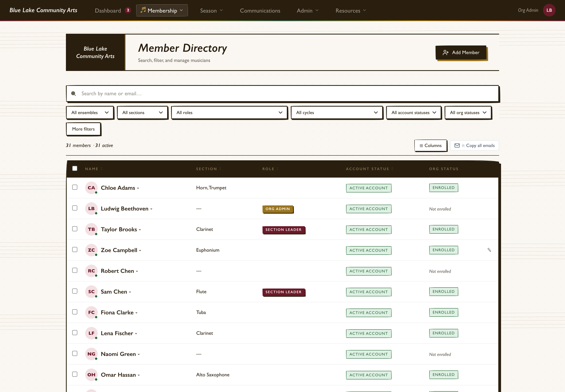Open the Admin nav menu
The width and height of the screenshot is (565, 392).
pos(308,11)
